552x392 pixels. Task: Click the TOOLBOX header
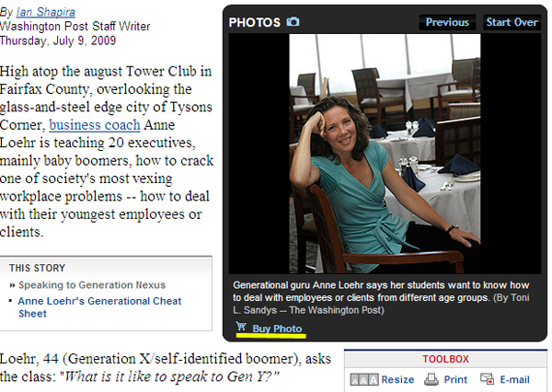(445, 359)
